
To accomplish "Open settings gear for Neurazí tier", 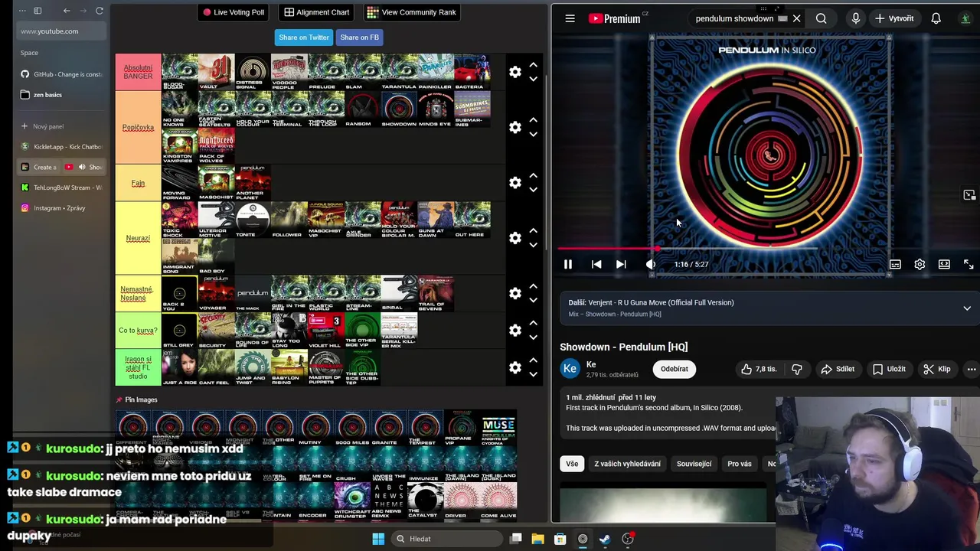I will point(515,238).
